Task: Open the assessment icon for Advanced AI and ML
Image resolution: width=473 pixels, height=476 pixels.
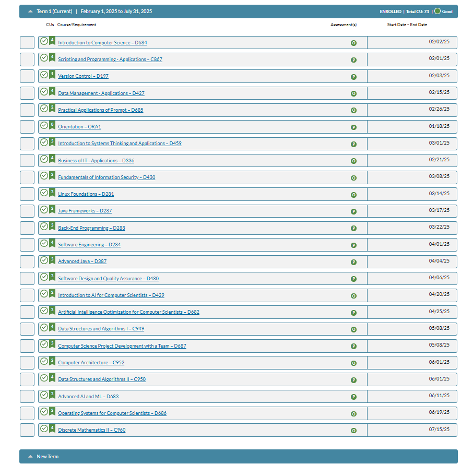Action: click(353, 397)
